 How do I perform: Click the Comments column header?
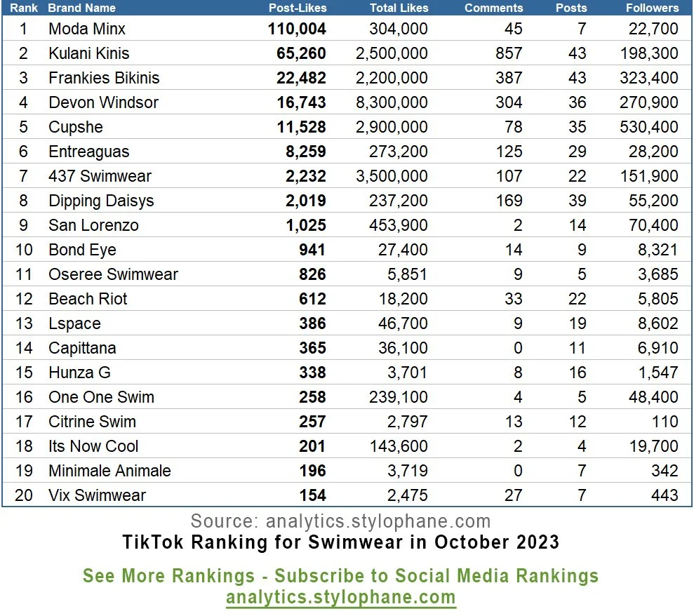493,8
